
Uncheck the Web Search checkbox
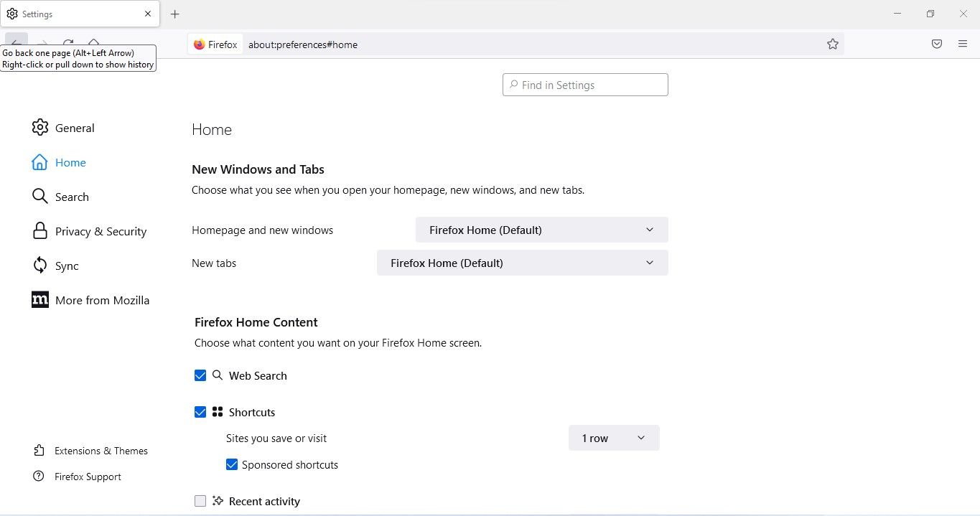(x=200, y=375)
